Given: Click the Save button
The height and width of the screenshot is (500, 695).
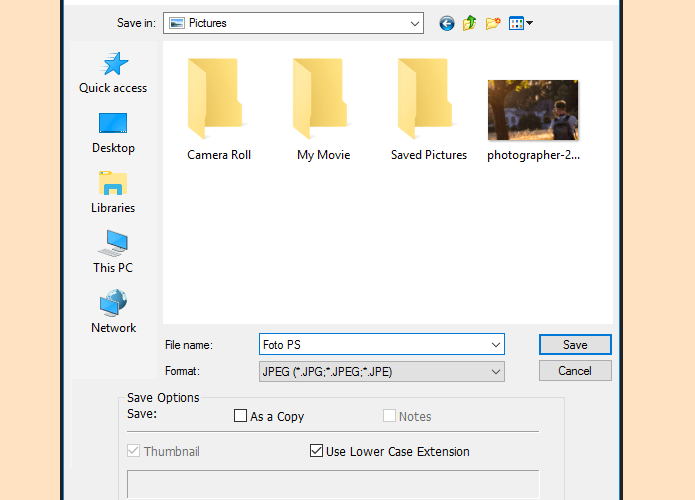Looking at the screenshot, I should tap(575, 344).
